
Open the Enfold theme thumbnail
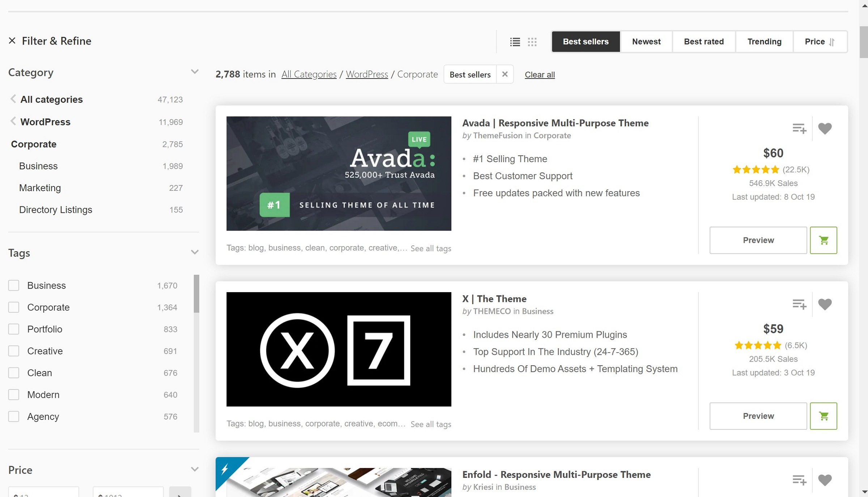339,482
